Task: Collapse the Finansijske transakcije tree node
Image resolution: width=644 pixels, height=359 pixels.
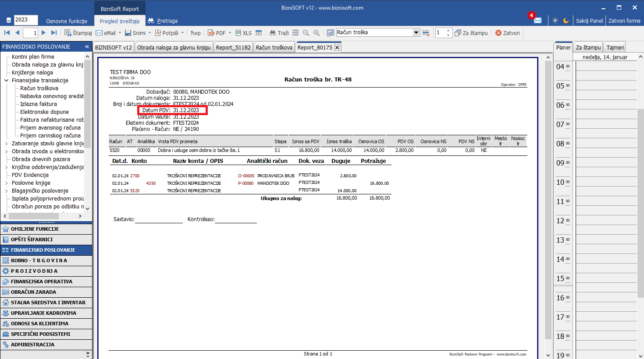Action: [x=6, y=81]
